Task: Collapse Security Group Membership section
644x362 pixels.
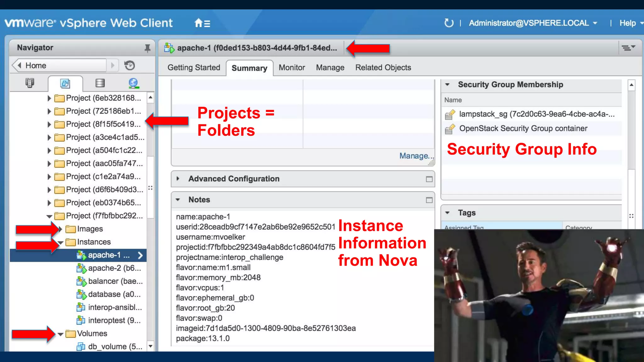Action: coord(447,85)
